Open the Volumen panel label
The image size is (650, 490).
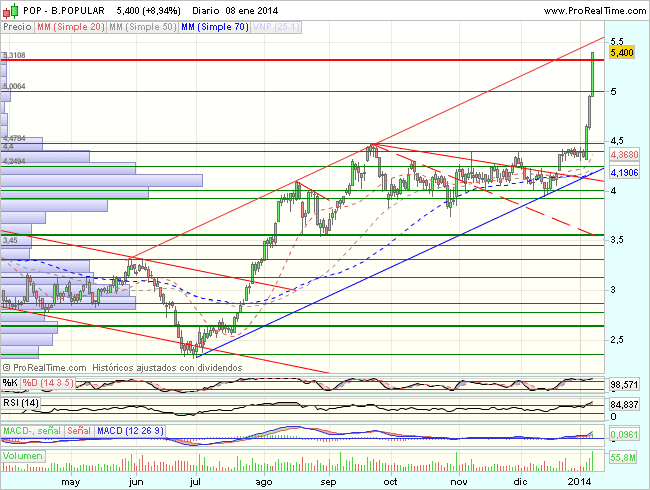tap(23, 456)
